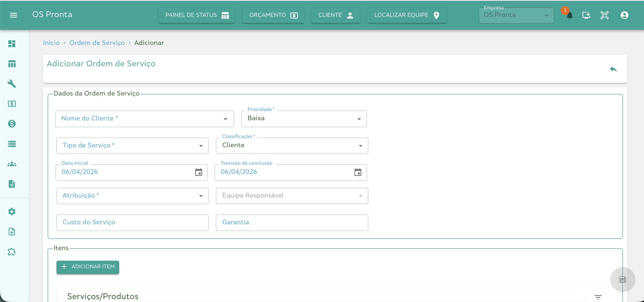Click the QR code scanner icon
Screen dimensions: 644x302
pyautogui.click(x=604, y=15)
